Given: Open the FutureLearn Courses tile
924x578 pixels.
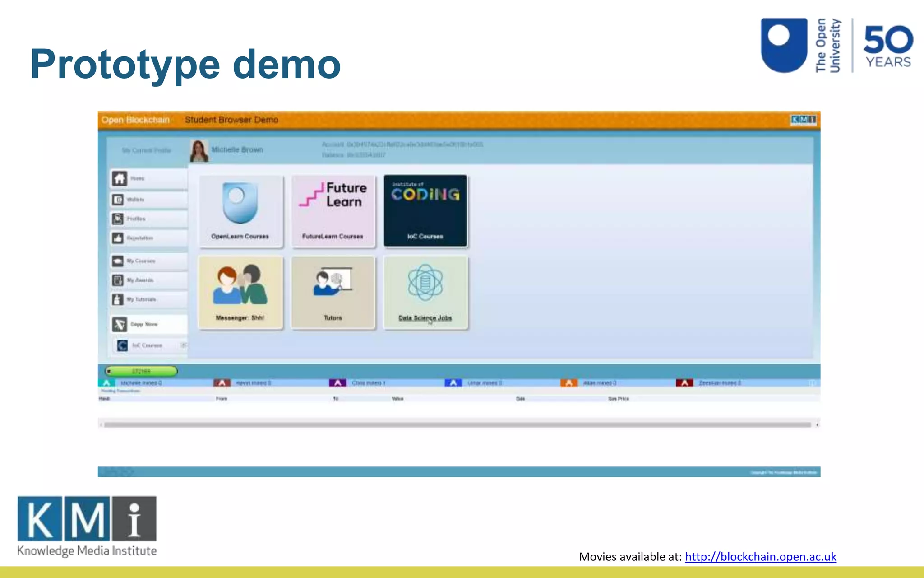Looking at the screenshot, I should [x=333, y=211].
